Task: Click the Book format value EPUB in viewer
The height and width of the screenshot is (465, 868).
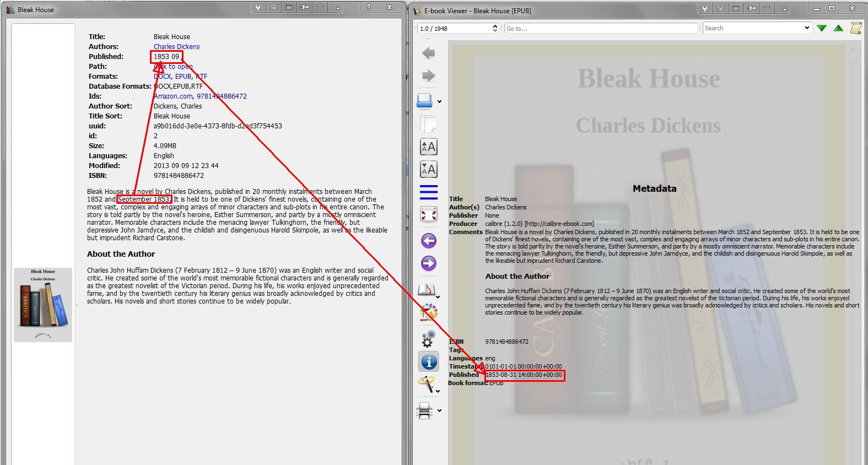Action: point(496,383)
